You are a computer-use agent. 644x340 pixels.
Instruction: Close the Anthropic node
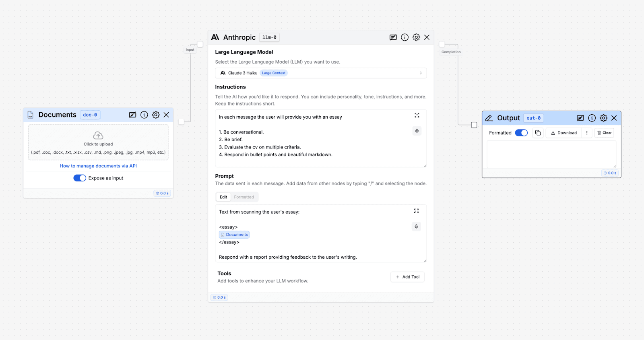427,37
